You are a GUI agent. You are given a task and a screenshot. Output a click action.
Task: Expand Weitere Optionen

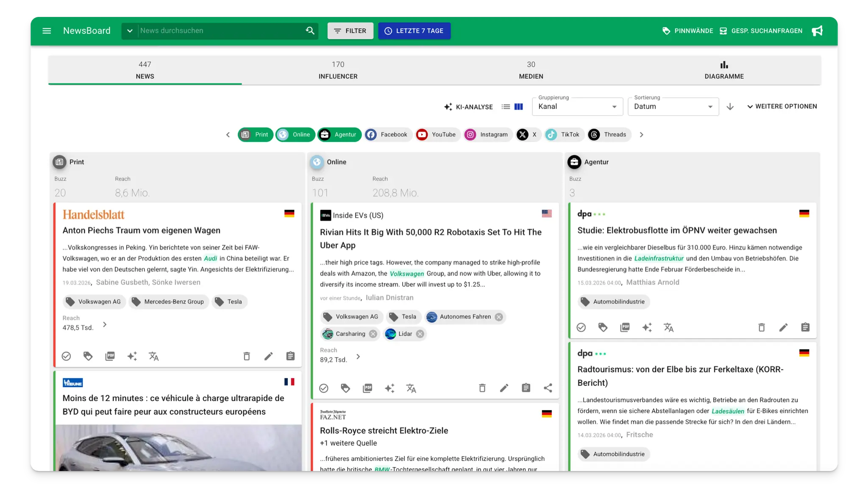[x=782, y=106]
